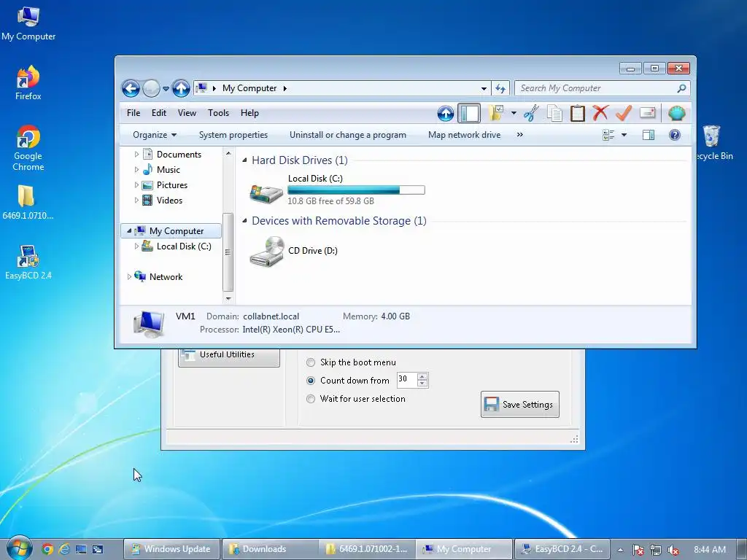Screen dimensions: 747x560
Task: Expand the Videos tree node
Action: click(136, 201)
